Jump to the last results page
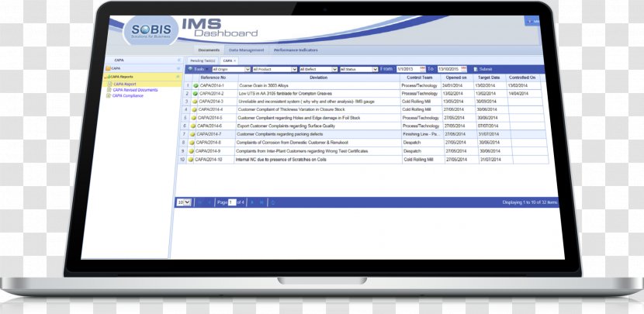 (x=261, y=202)
